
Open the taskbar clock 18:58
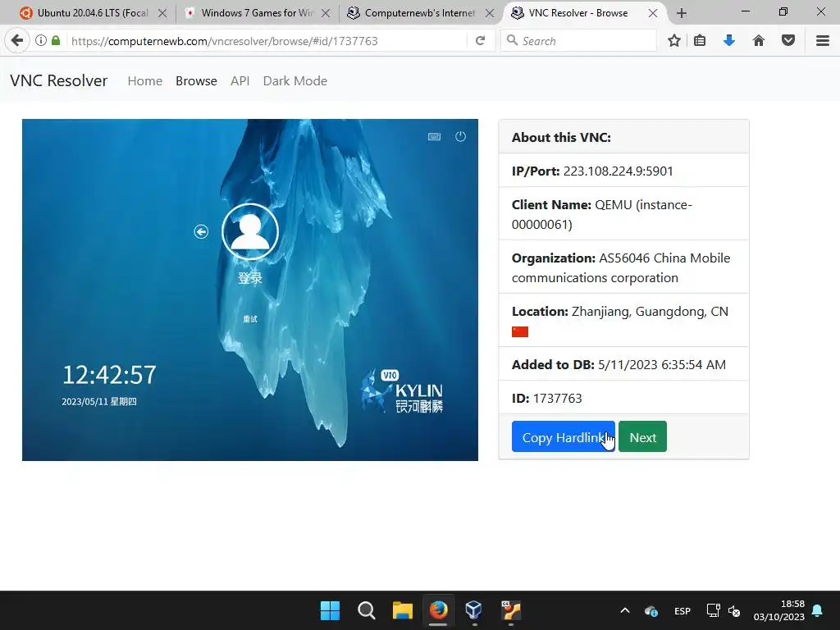point(779,610)
